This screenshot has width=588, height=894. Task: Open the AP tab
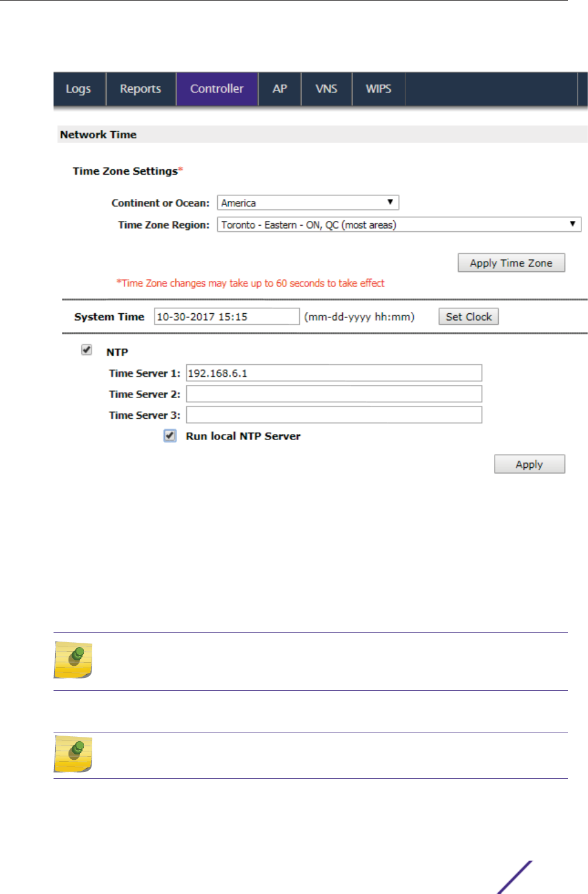pos(280,89)
